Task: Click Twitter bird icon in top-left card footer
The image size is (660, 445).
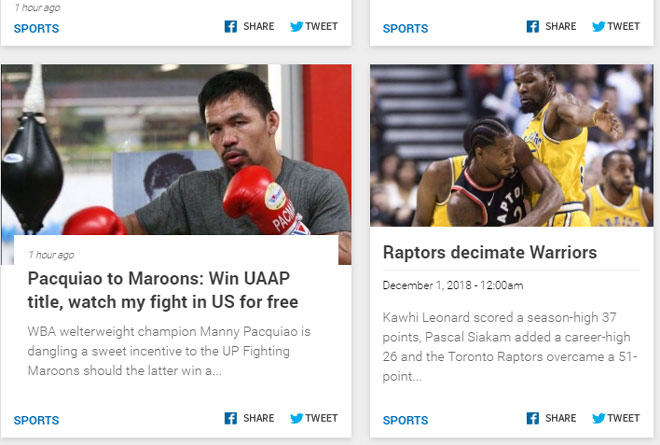Action: click(296, 26)
